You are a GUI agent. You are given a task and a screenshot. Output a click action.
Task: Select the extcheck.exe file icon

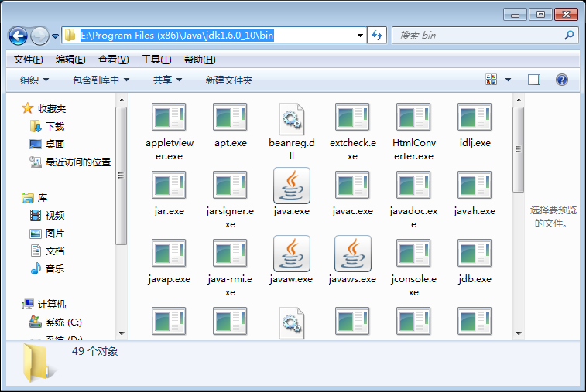pos(352,118)
